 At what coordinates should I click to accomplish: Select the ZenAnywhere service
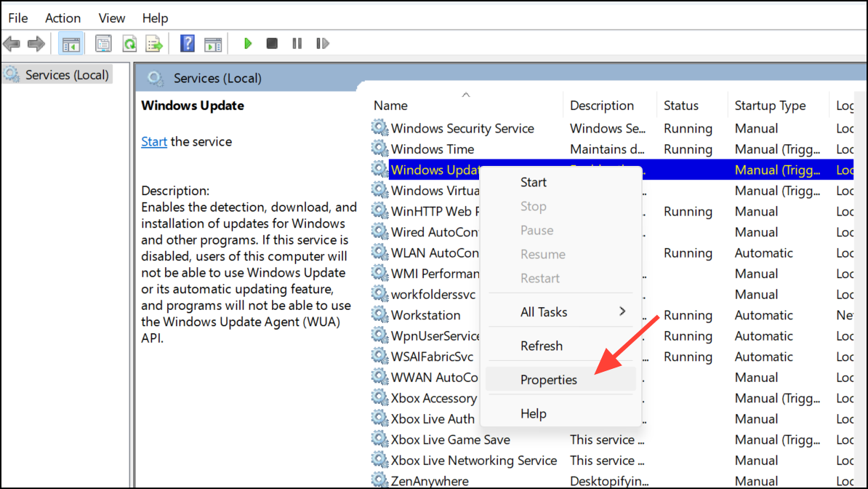(x=430, y=480)
